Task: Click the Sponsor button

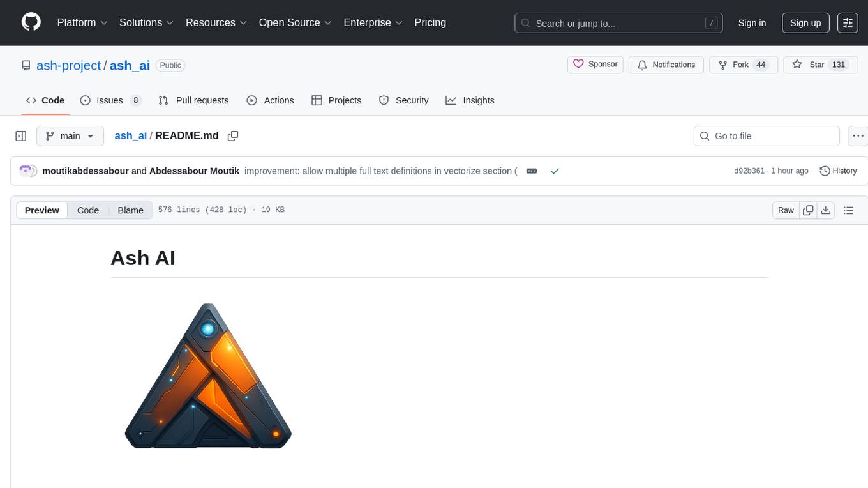Action: pos(595,65)
